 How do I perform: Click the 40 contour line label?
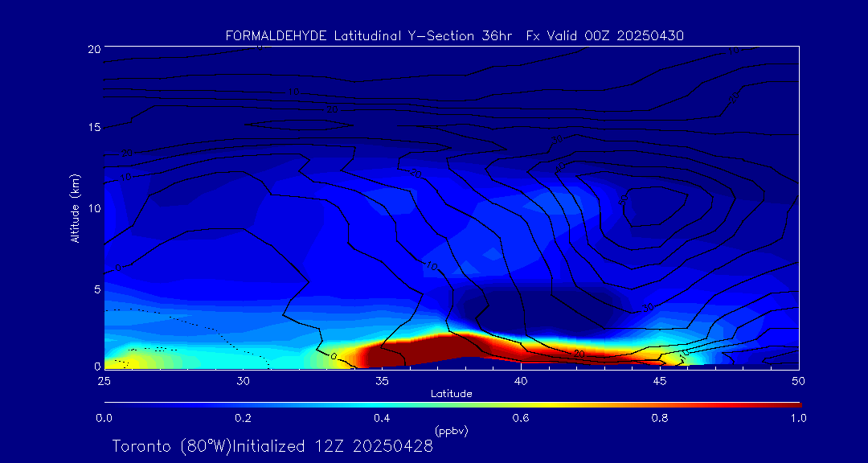pyautogui.click(x=561, y=166)
